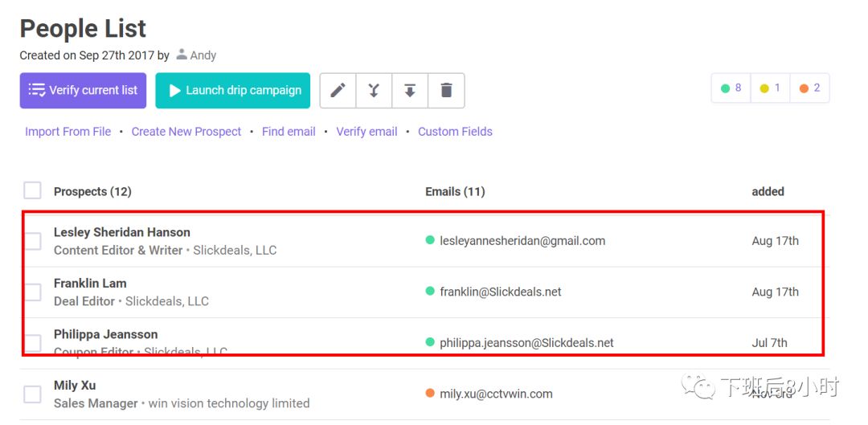The image size is (868, 425).
Task: Click the pencil edit list icon
Action: (x=338, y=90)
